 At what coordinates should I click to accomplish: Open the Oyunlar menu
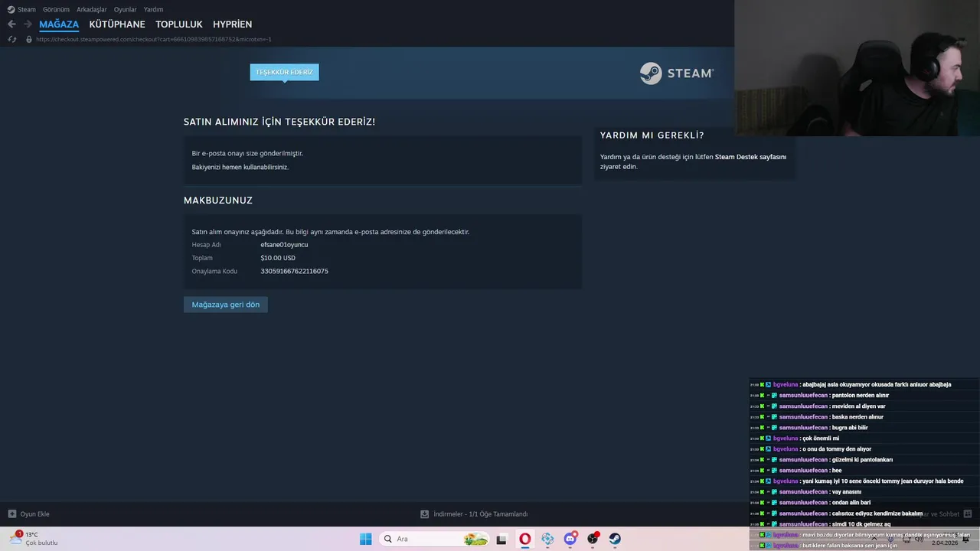click(126, 9)
